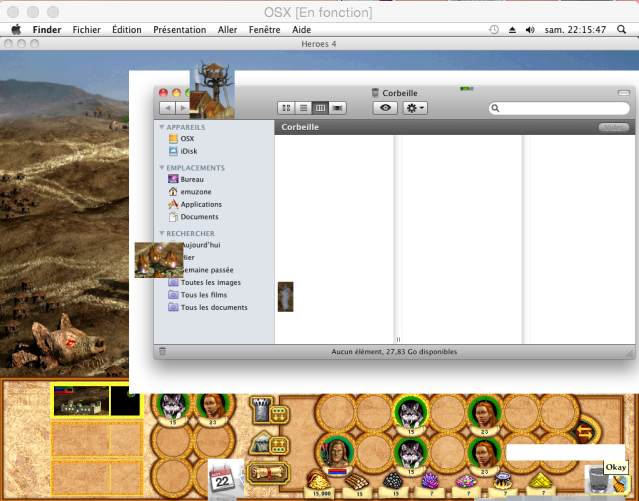Go forward in the Corbeille window
The width and height of the screenshot is (639, 501).
[183, 108]
